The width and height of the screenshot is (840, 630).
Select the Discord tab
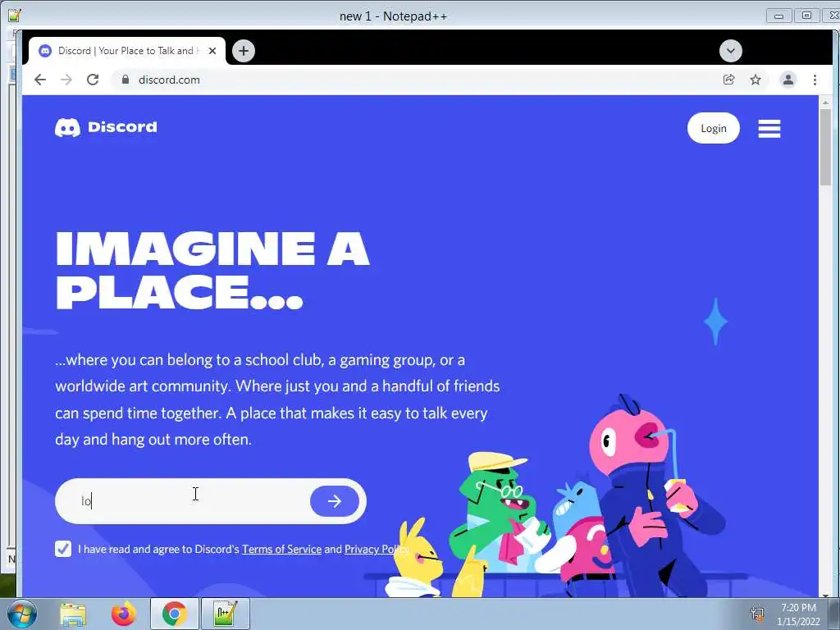click(x=127, y=51)
